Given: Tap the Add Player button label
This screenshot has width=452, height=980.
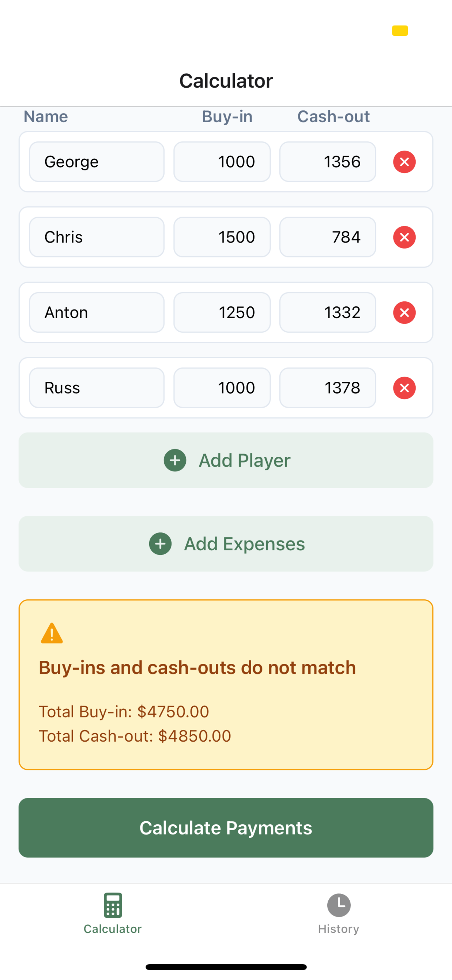Looking at the screenshot, I should click(x=244, y=460).
